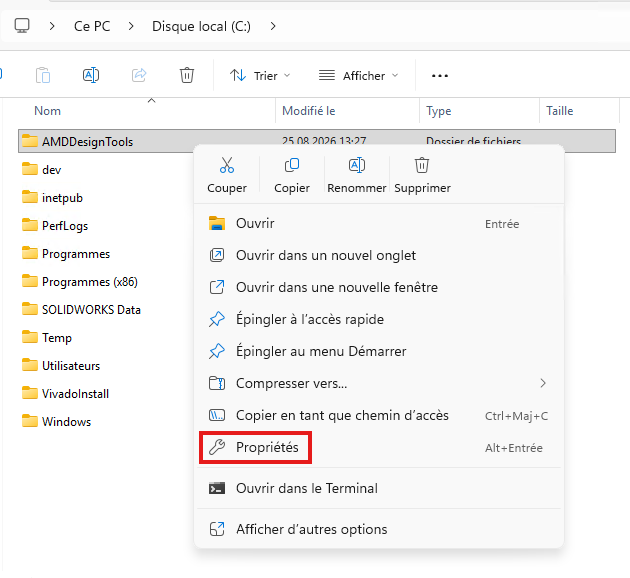Expand chevron after computer icon
Viewport: 630px width, 578px height.
[52, 26]
